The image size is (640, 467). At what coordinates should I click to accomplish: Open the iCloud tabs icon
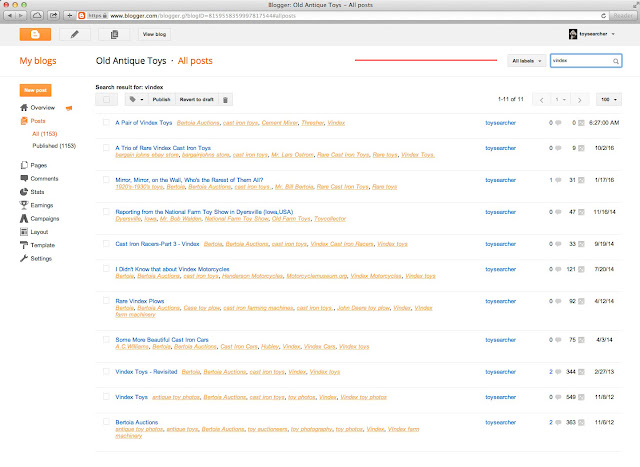[x=37, y=16]
